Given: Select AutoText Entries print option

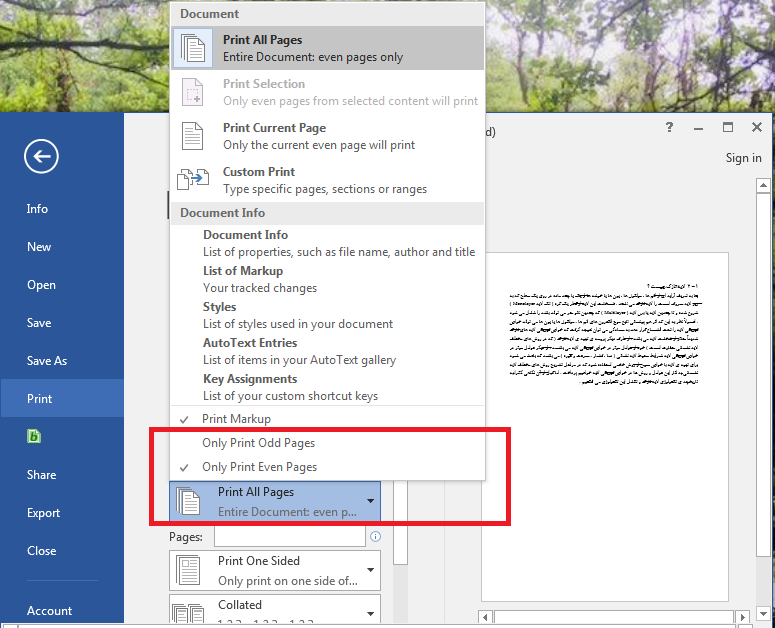Looking at the screenshot, I should pos(327,351).
